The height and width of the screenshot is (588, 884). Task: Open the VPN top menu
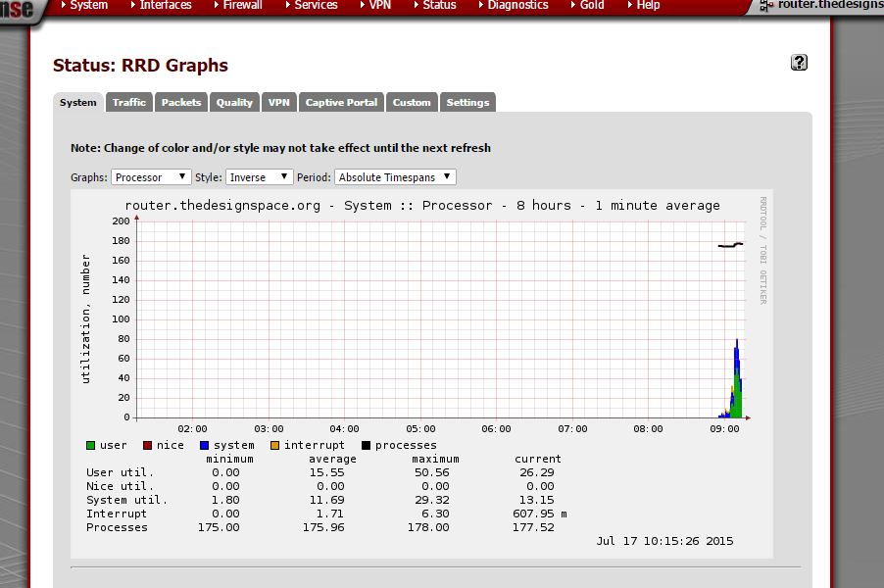click(379, 6)
